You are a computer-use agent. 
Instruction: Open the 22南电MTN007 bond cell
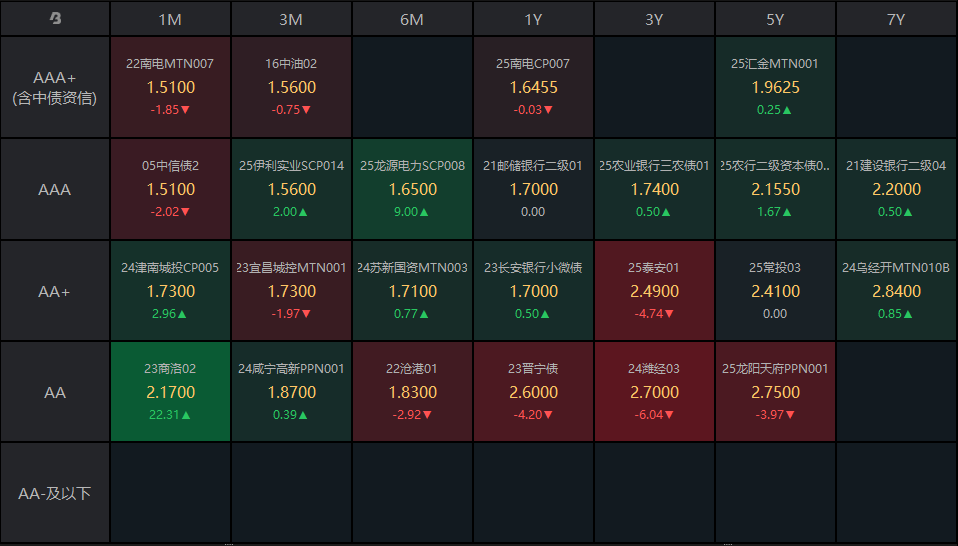tap(170, 87)
